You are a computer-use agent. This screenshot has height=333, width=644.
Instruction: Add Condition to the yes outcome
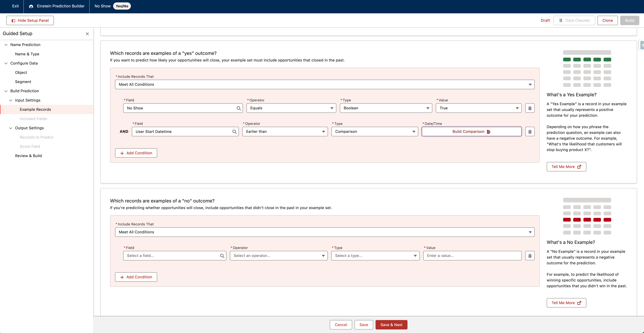coord(136,153)
